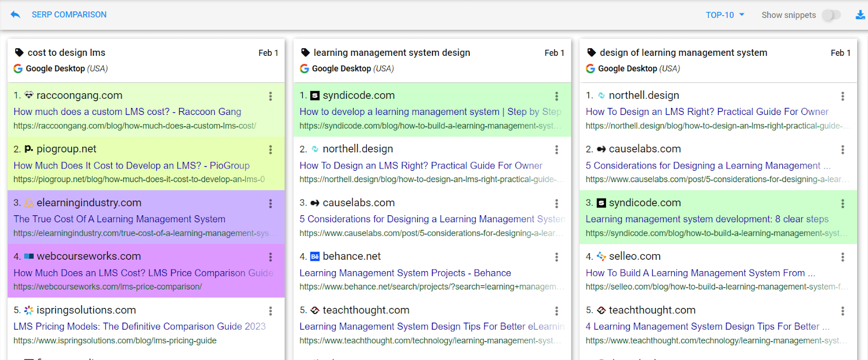Click the 'cost to design lms' keyword title
Viewport: 868px width, 360px height.
tap(66, 53)
